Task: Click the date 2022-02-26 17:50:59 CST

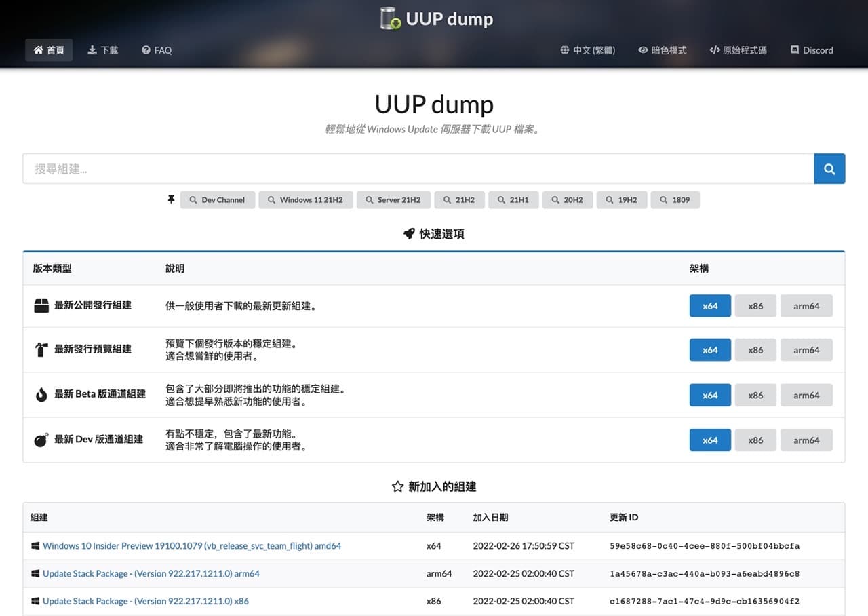Action: click(524, 546)
